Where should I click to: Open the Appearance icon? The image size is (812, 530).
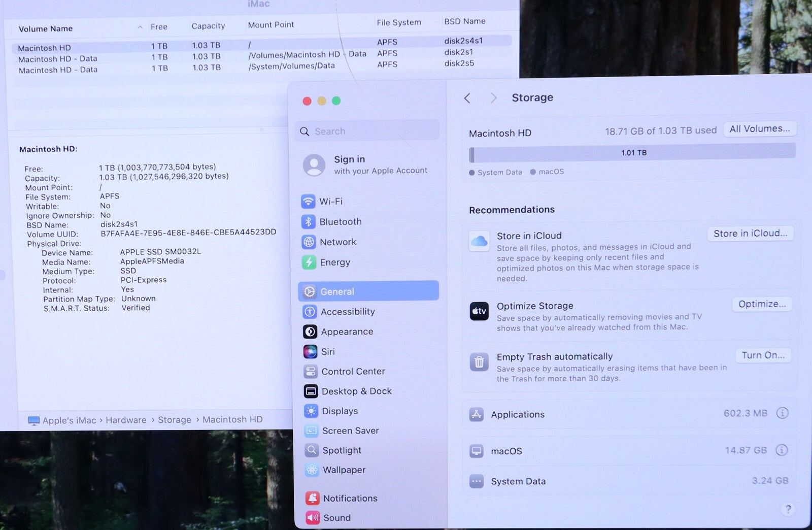tap(310, 332)
